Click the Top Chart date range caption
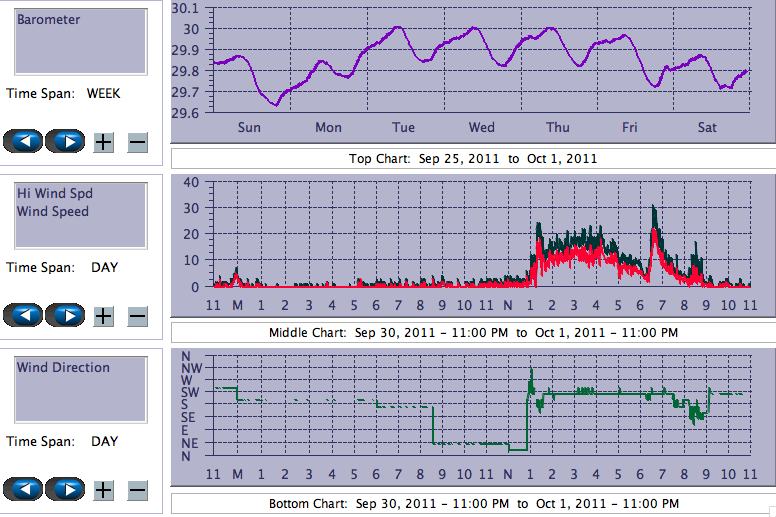Screen dimensions: 776x517 (473, 158)
